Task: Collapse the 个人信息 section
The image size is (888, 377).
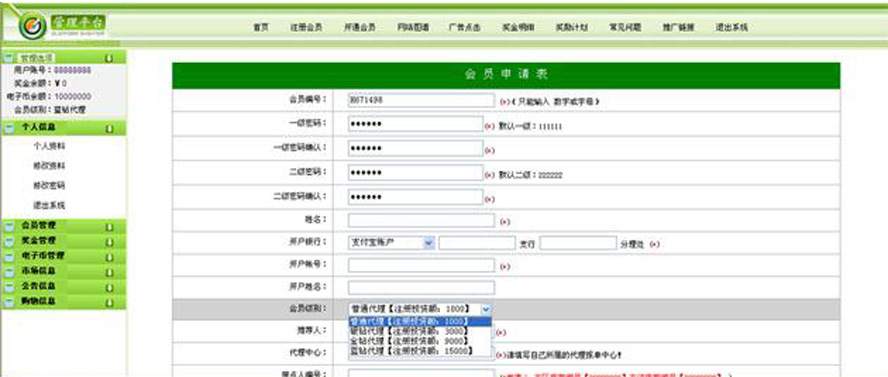Action: (9, 129)
